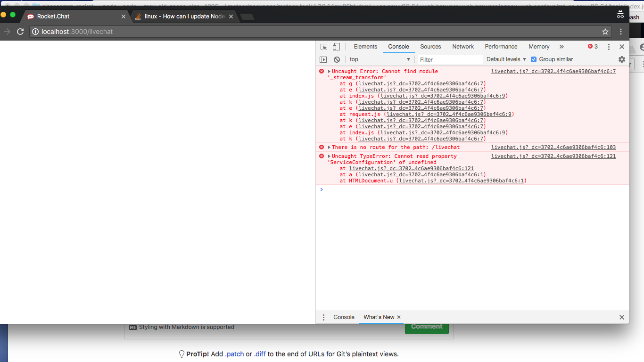Select the inspect element tool

[323, 46]
